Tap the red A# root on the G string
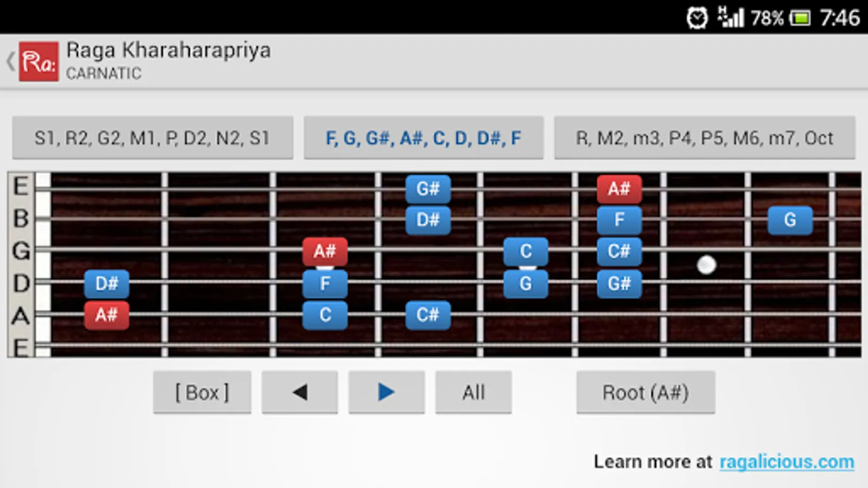 point(325,252)
